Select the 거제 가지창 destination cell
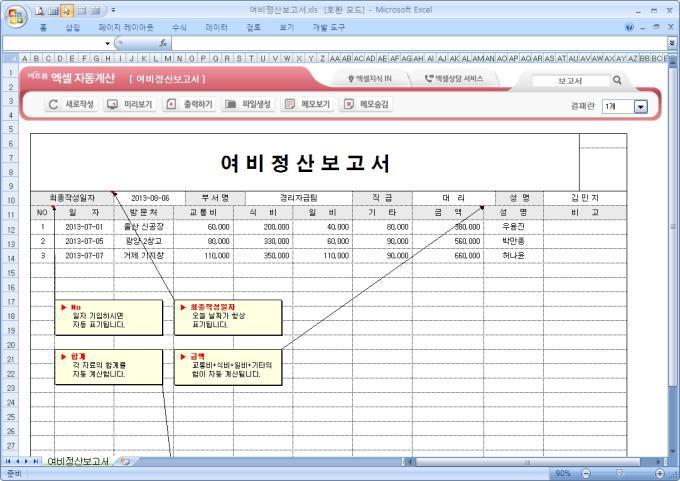 pos(144,255)
